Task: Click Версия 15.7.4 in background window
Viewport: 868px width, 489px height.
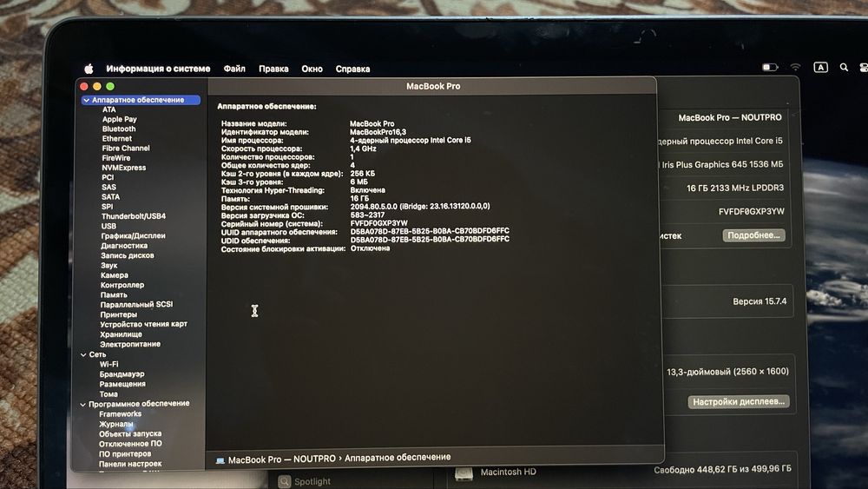Action: point(759,301)
